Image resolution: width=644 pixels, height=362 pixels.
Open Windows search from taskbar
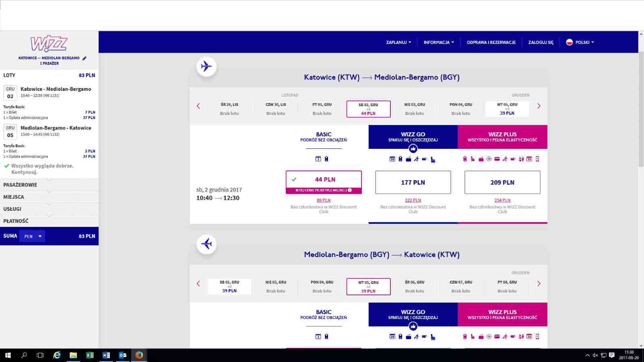(24, 355)
